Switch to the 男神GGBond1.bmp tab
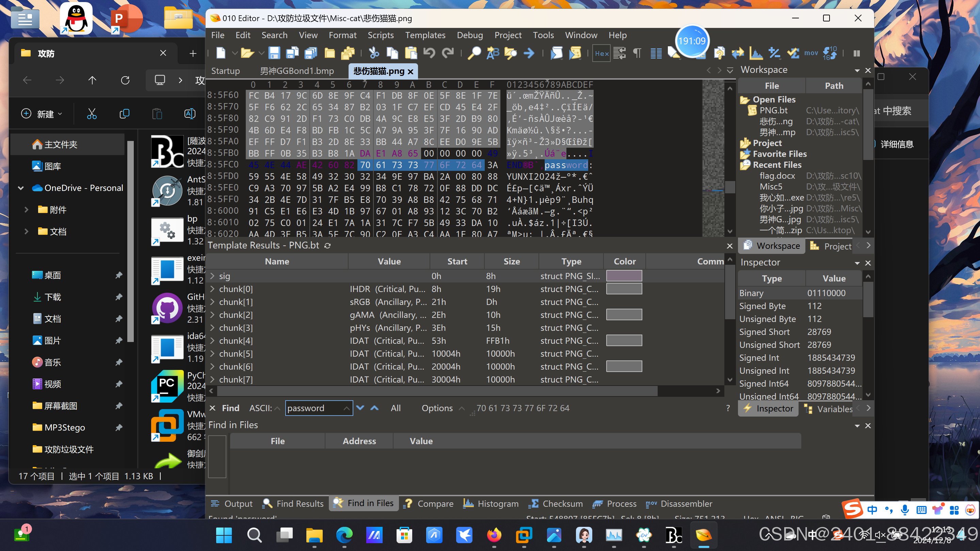The height and width of the screenshot is (551, 980). coord(297,71)
